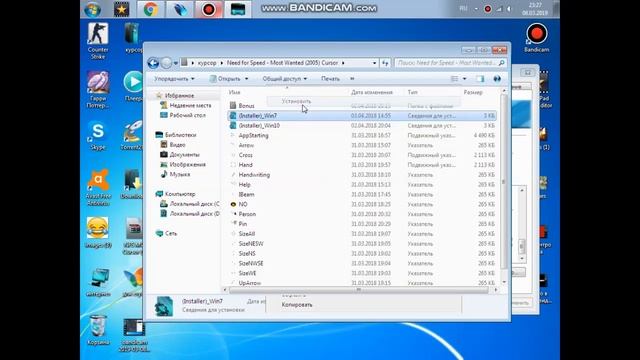Sort by the Имя column header
The image size is (640, 360).
point(235,92)
